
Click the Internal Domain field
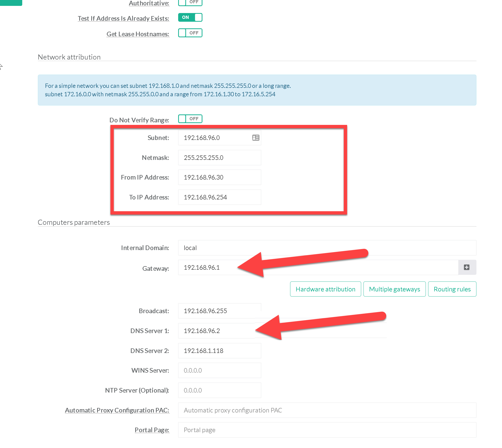[327, 248]
